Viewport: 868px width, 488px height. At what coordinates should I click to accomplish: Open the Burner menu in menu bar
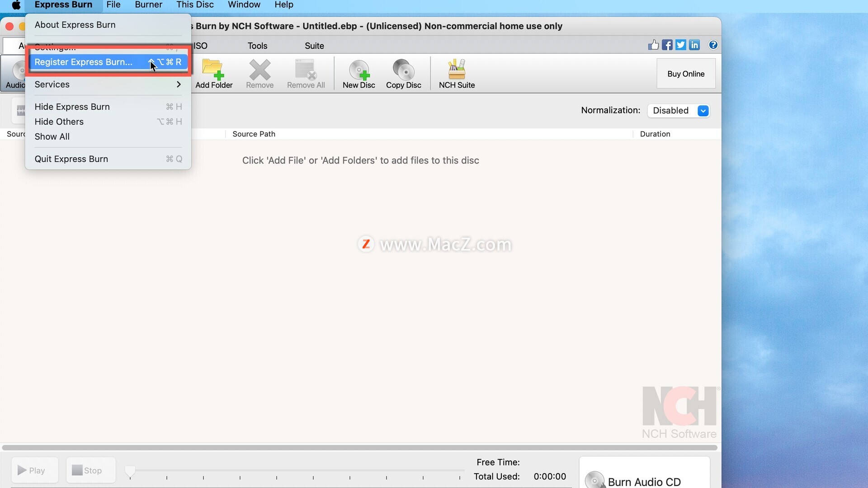pos(148,5)
